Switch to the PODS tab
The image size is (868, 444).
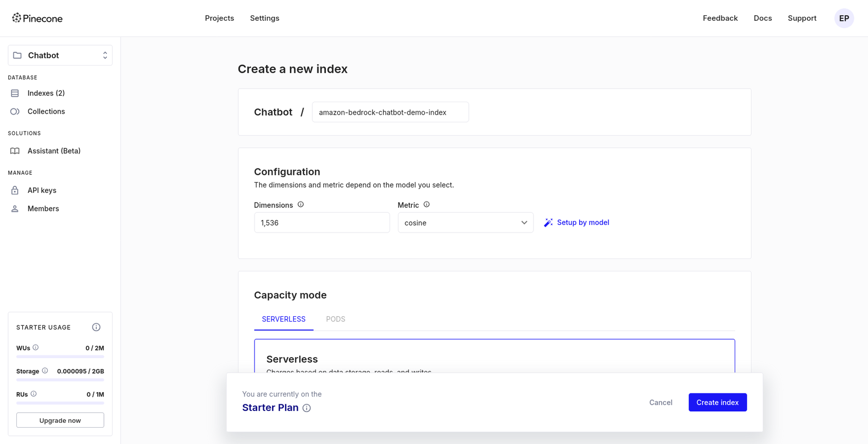[x=335, y=319]
